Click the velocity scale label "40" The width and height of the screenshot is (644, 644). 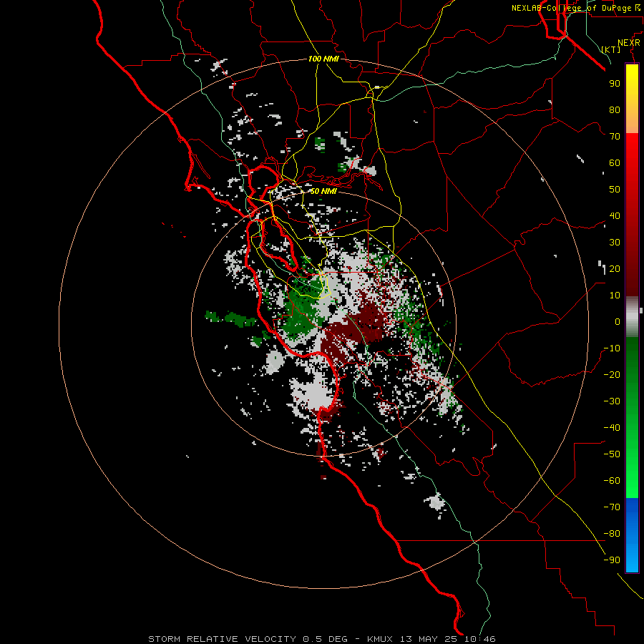click(x=615, y=216)
